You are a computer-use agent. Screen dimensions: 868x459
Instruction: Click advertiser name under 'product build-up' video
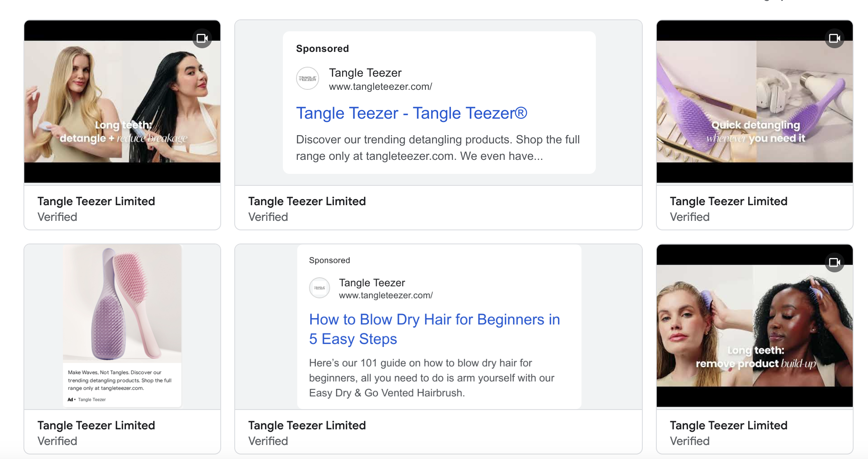[729, 425]
